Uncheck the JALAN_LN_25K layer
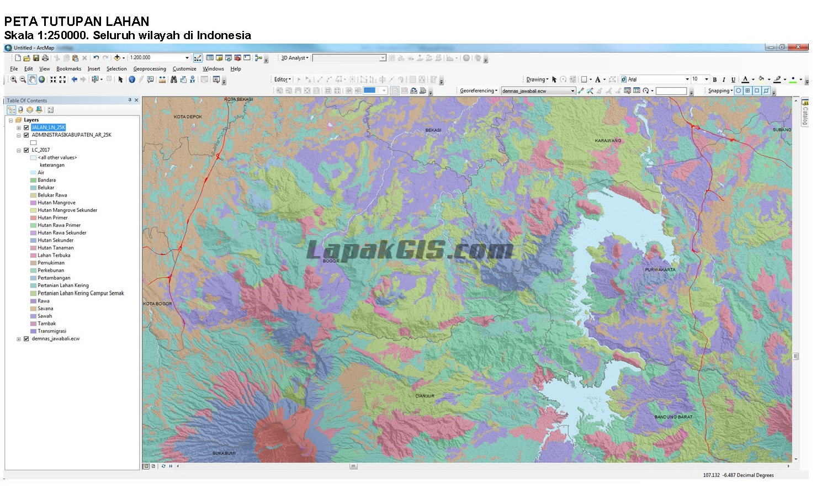 coord(25,127)
